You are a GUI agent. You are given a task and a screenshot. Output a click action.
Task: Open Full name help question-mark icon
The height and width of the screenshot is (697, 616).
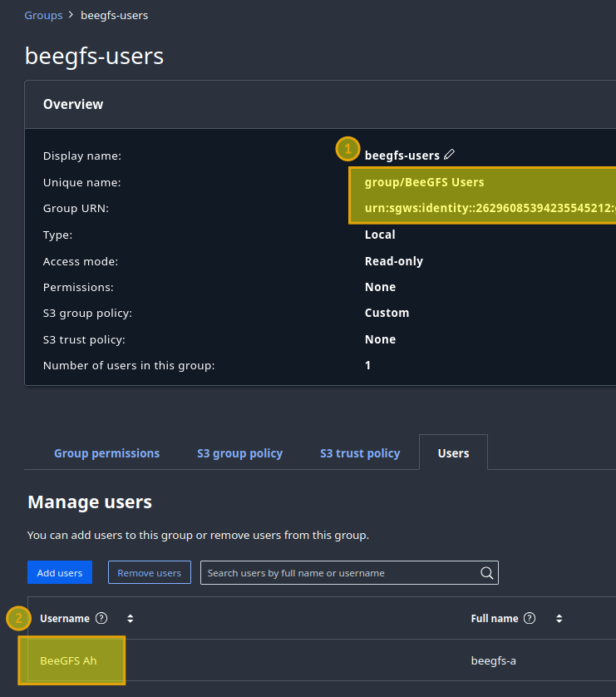[x=530, y=618]
